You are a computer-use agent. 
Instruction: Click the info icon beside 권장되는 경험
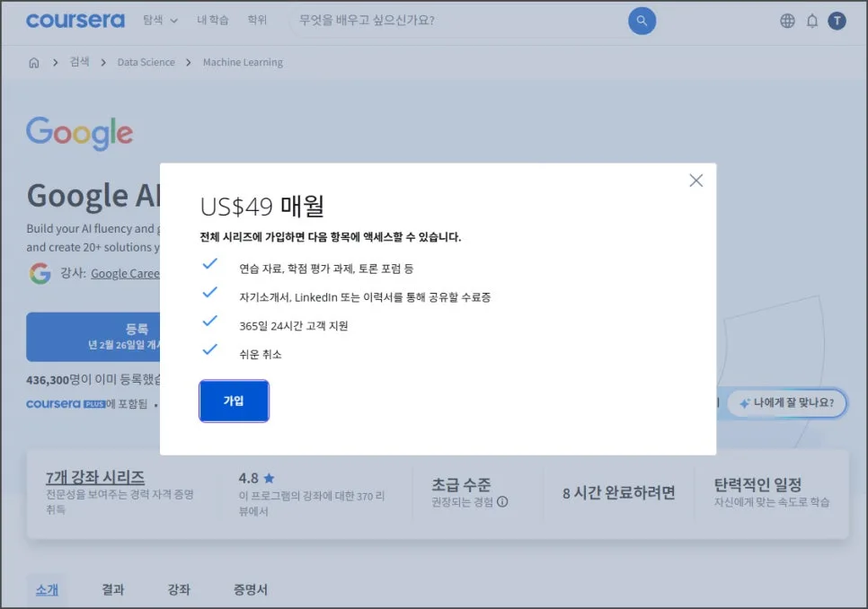pyautogui.click(x=502, y=502)
